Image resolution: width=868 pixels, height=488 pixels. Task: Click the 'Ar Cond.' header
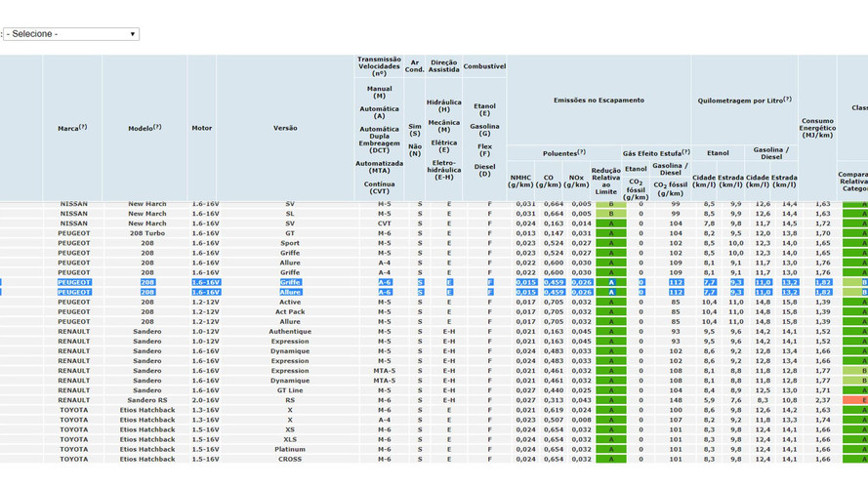(x=415, y=65)
